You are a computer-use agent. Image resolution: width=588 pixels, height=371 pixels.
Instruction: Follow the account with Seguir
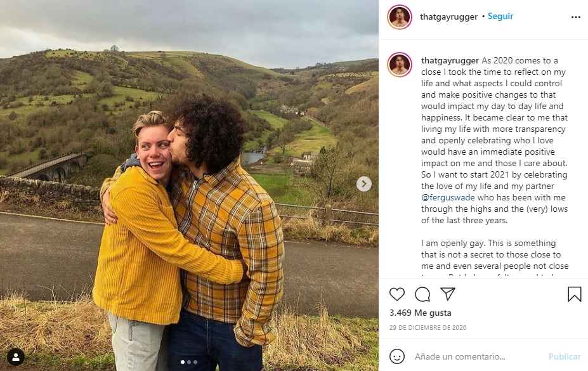coord(500,16)
